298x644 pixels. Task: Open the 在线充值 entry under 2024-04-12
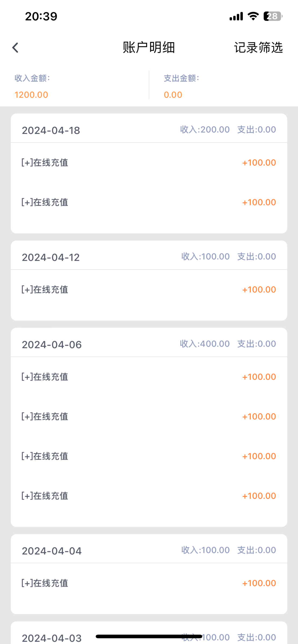[149, 290]
